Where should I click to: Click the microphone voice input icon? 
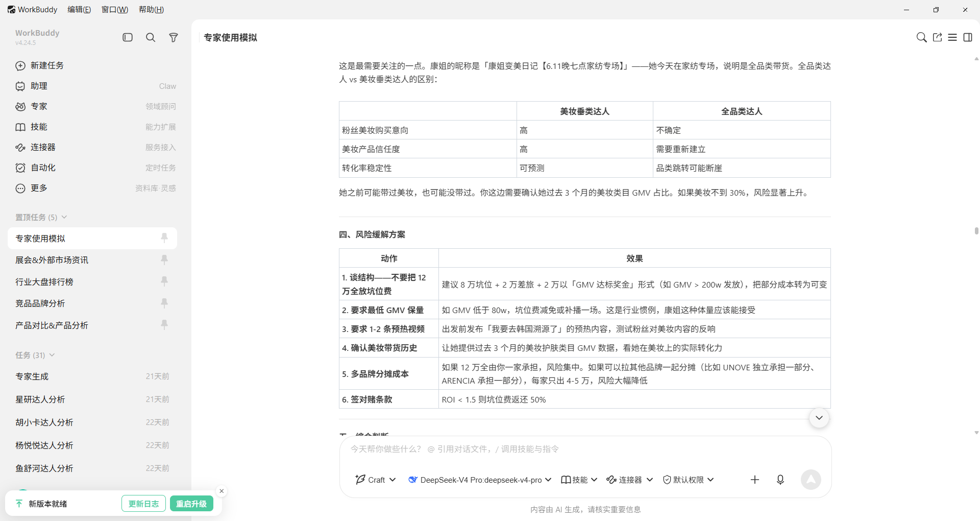click(x=780, y=480)
